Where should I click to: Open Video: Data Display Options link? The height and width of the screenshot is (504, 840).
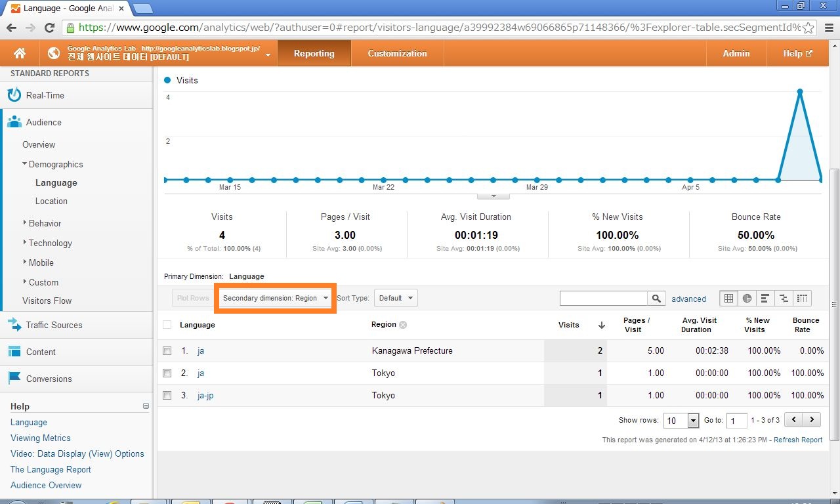click(x=77, y=453)
